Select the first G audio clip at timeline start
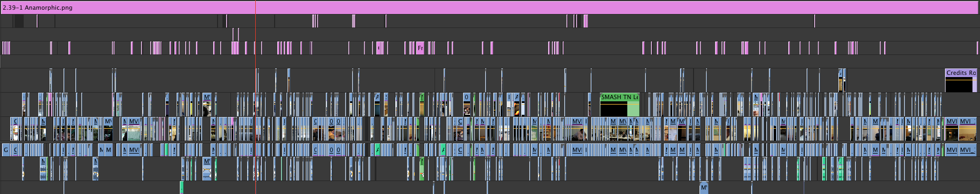Viewport: 980px width, 194px height. click(6, 150)
